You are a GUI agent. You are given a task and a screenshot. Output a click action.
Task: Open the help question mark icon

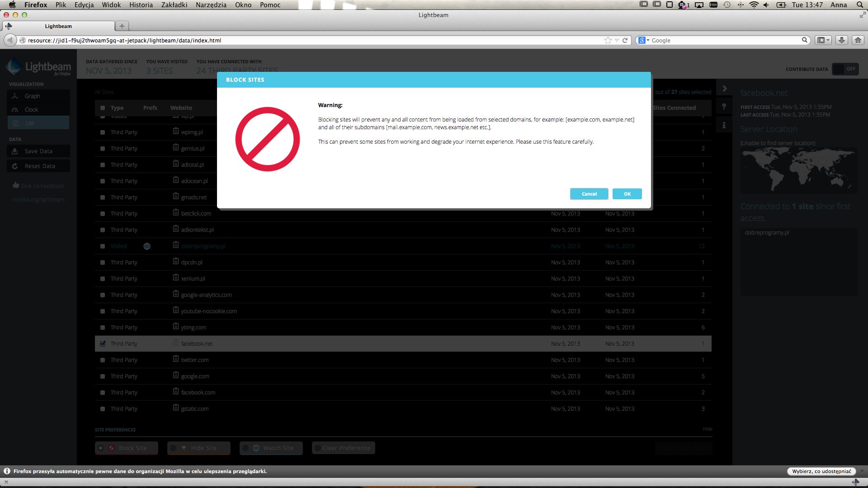tap(724, 107)
